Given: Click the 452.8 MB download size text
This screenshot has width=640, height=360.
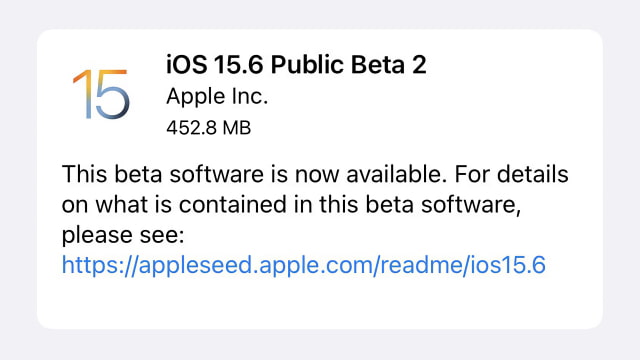Looking at the screenshot, I should click(209, 128).
